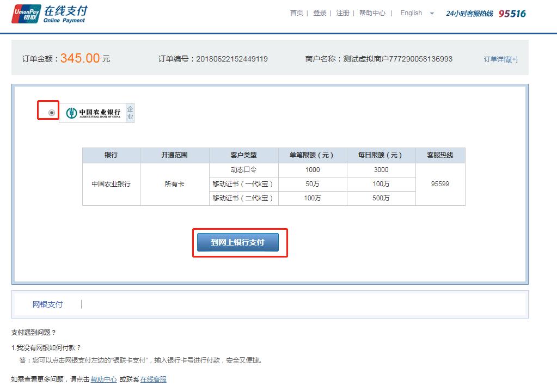
Task: Click the Agricultural Bank of China logo
Action: pyautogui.click(x=93, y=113)
